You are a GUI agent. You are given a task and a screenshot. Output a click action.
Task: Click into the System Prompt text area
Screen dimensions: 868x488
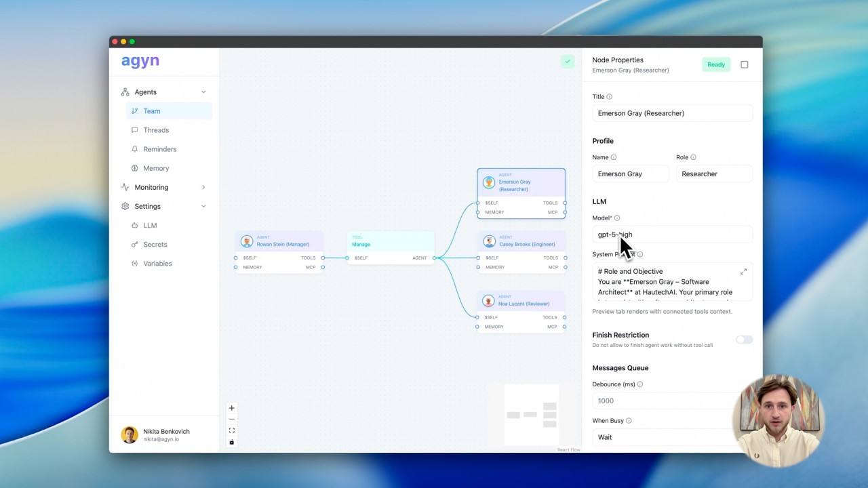pyautogui.click(x=673, y=282)
